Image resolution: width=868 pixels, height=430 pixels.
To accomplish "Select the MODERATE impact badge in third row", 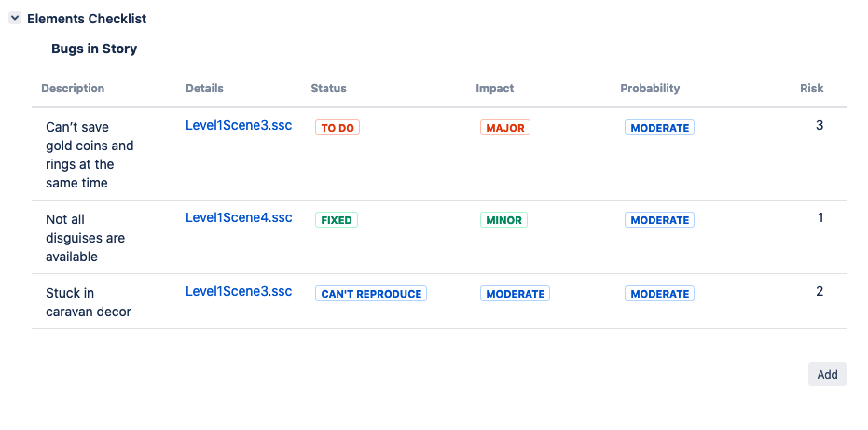I will 515,294.
